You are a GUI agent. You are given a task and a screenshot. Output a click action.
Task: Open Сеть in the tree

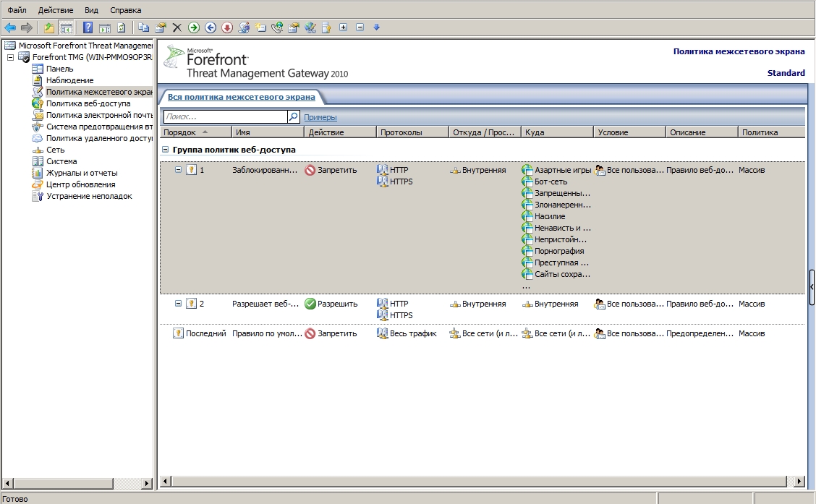coord(55,150)
